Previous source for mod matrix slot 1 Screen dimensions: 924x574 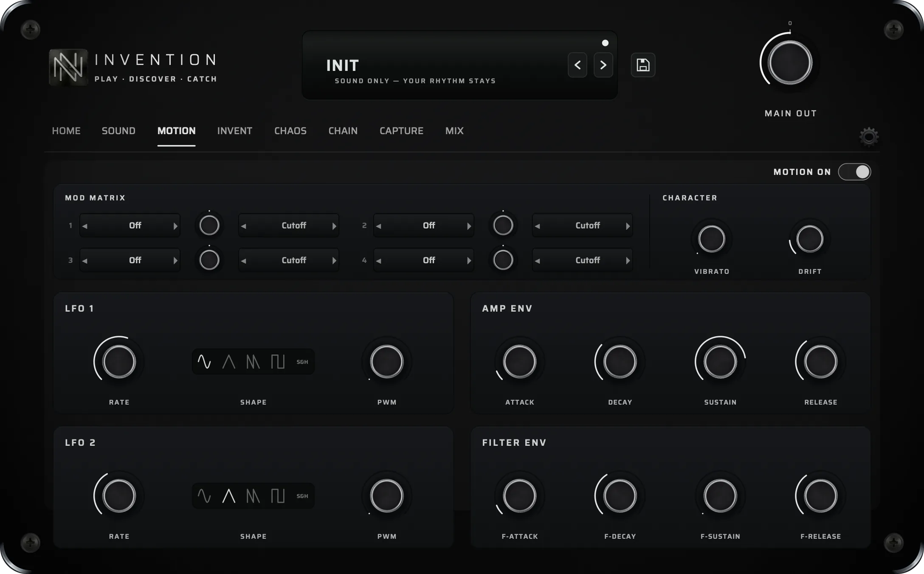click(85, 226)
